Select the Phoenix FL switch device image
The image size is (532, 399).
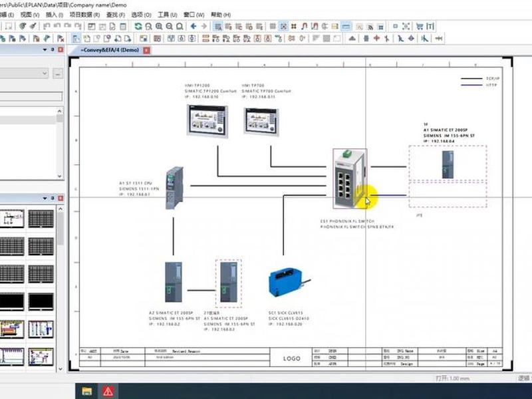point(350,178)
